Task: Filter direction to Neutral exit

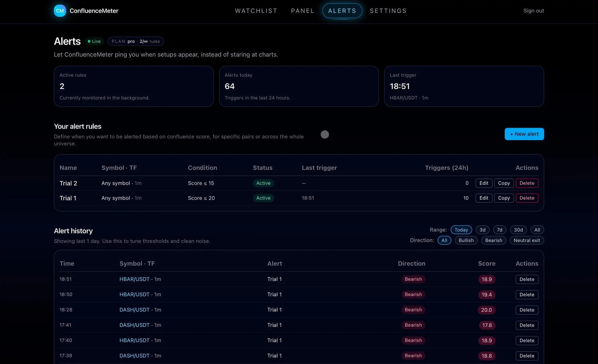Action: [526, 240]
